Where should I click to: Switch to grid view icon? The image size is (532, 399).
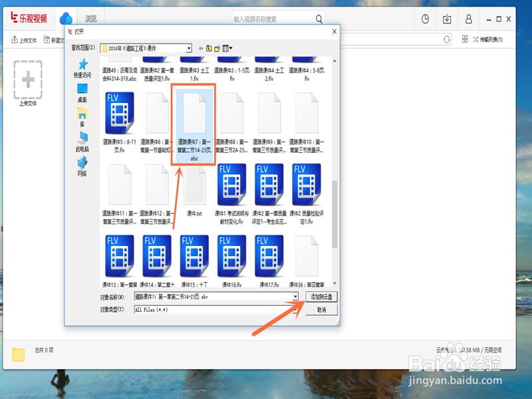[465, 39]
